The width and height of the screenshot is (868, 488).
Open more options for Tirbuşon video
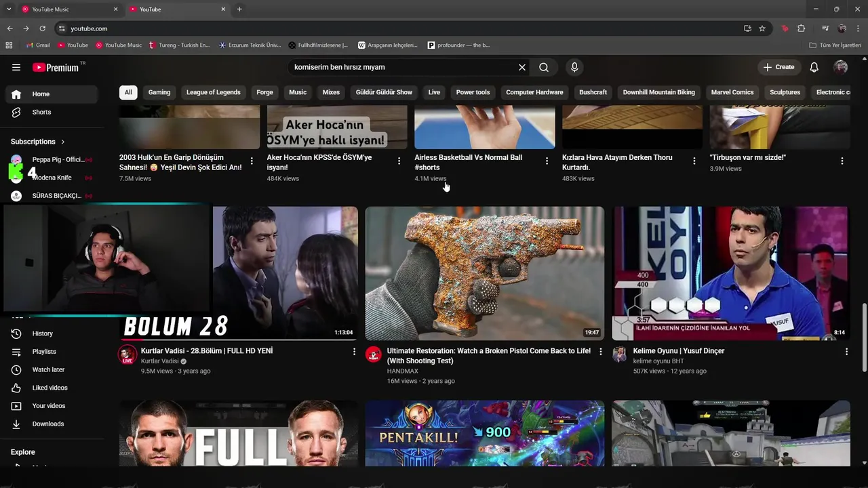[842, 161]
